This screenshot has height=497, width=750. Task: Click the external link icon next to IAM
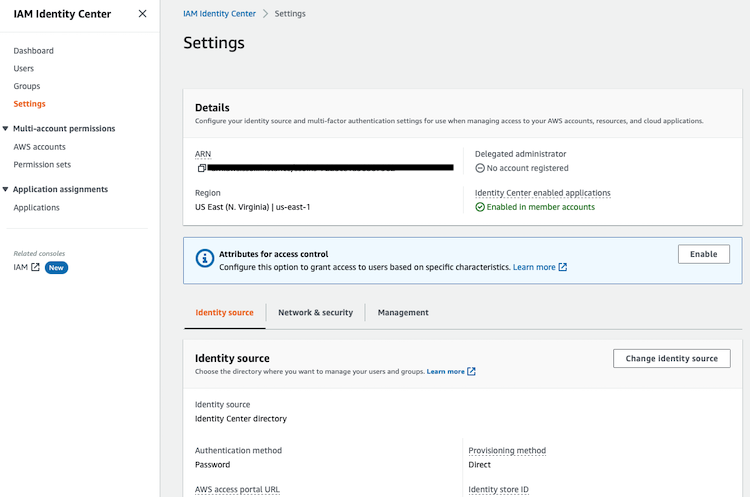[35, 267]
